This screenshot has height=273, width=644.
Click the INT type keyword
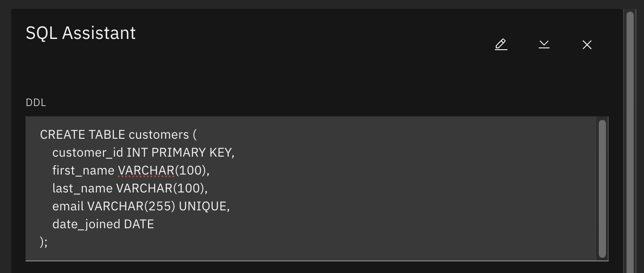(137, 153)
